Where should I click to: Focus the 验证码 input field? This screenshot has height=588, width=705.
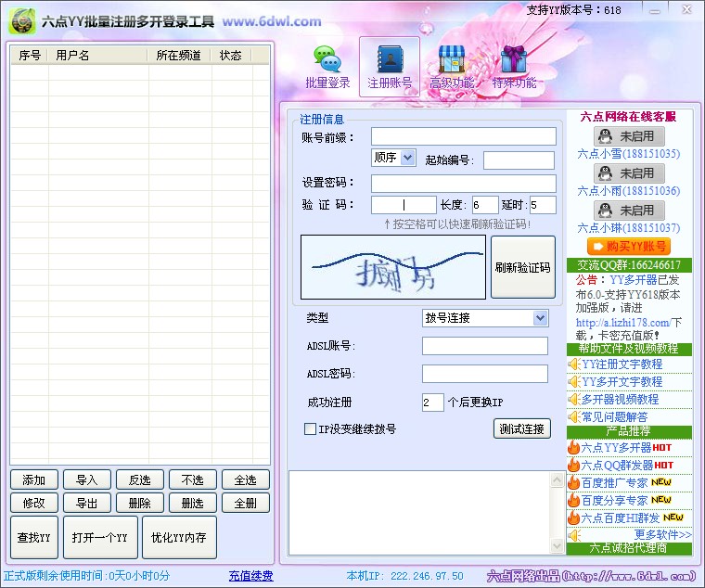coord(404,205)
